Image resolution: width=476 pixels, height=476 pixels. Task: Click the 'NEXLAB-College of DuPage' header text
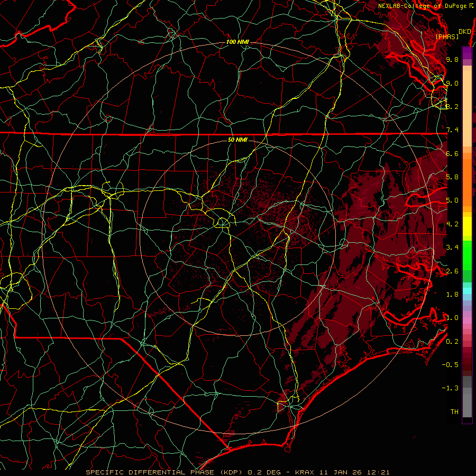click(422, 6)
